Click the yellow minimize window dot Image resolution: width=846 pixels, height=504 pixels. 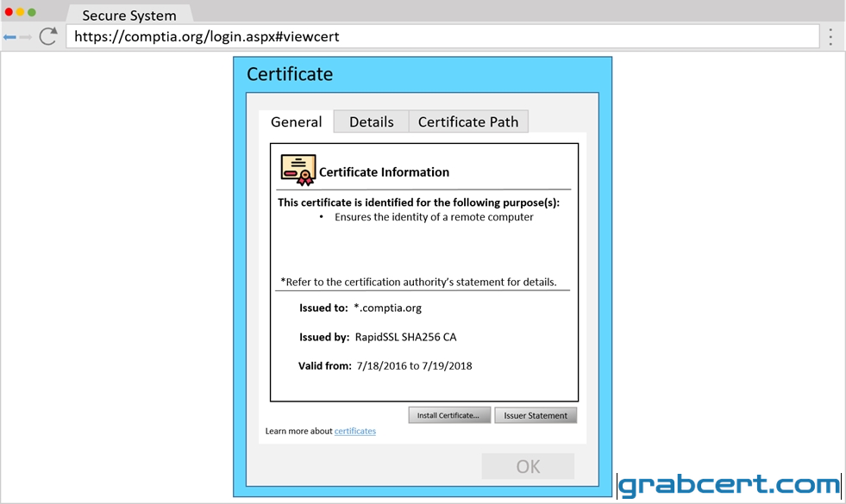[x=20, y=12]
